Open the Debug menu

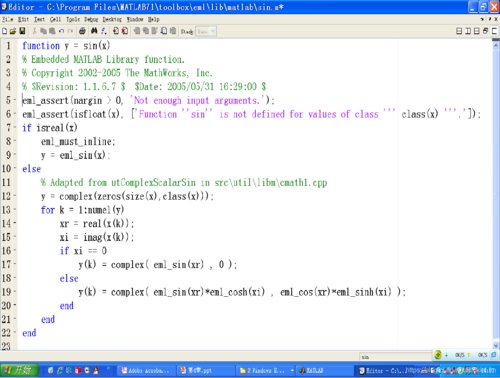(x=91, y=19)
